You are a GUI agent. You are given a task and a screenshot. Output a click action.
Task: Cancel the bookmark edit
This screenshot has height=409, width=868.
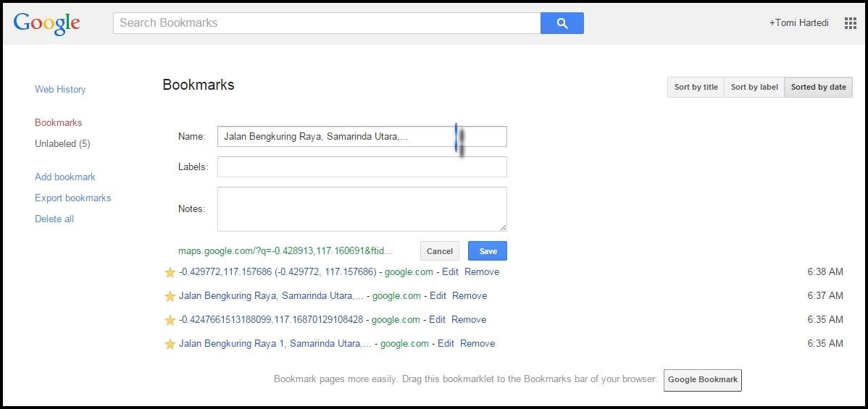pos(439,251)
